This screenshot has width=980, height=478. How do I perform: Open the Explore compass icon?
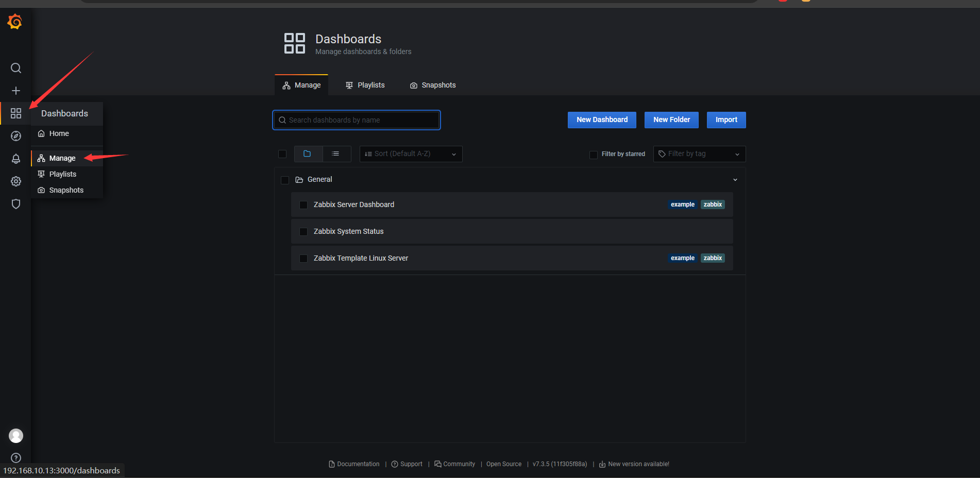16,136
